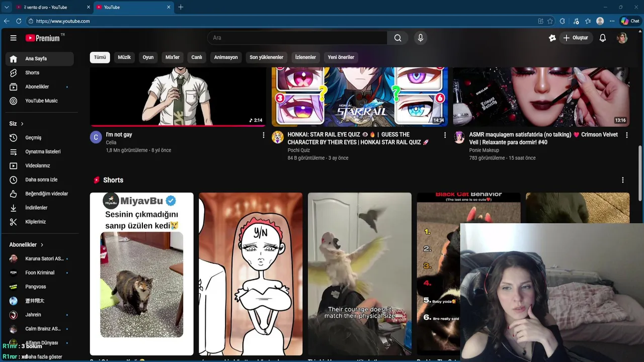Open Oynatma listeleri
The height and width of the screenshot is (362, 644).
click(x=40, y=151)
